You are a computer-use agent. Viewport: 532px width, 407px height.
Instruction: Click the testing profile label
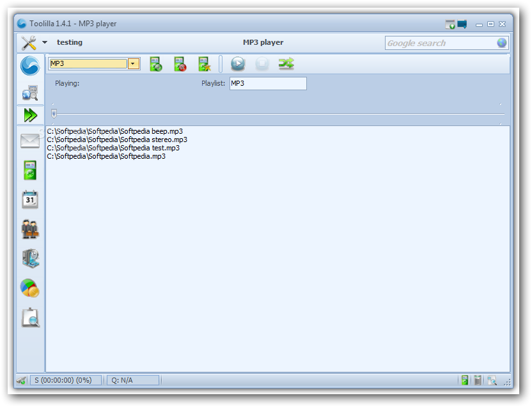tap(70, 42)
